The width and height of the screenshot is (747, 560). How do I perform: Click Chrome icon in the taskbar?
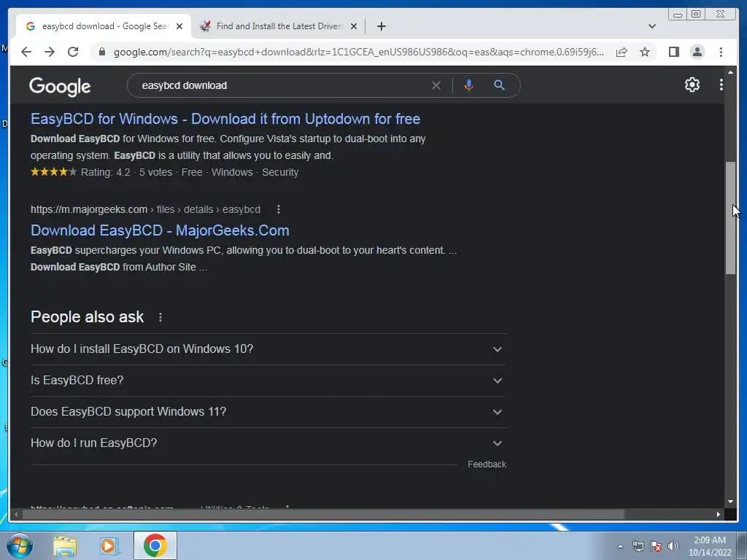pyautogui.click(x=155, y=545)
